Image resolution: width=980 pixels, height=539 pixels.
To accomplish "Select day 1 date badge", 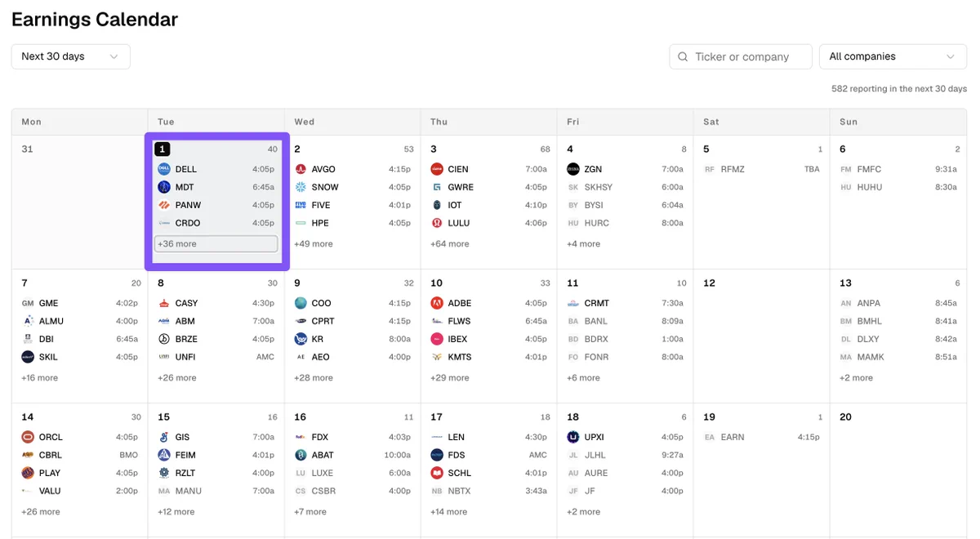I will (x=163, y=149).
